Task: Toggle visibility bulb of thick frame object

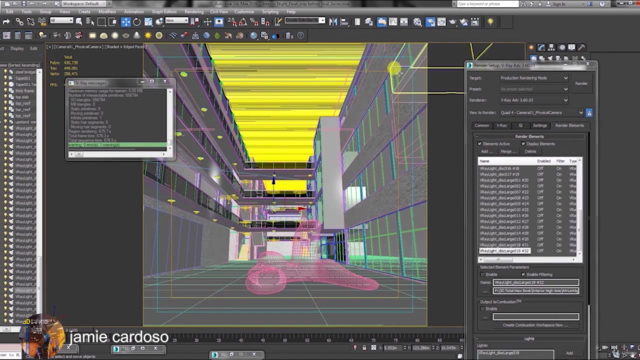Action: click(6, 91)
